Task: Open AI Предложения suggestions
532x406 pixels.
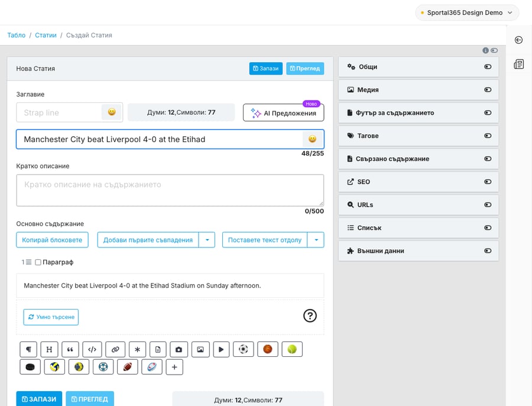Action: 284,113
